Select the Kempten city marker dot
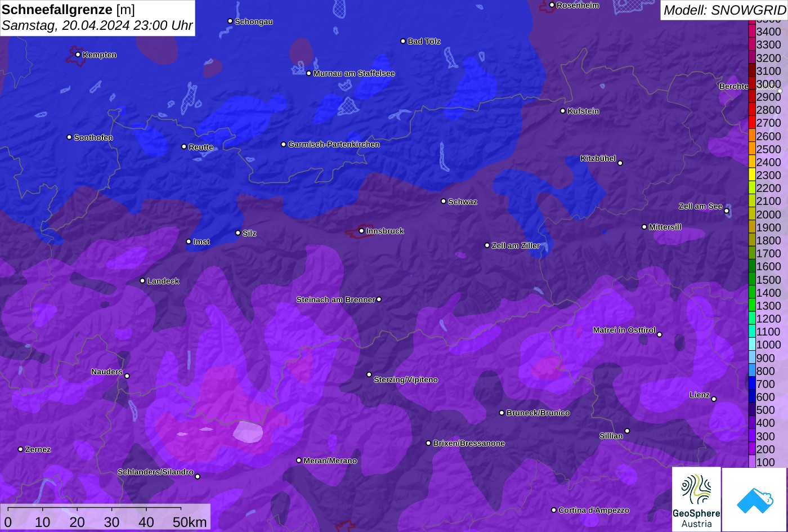Image resolution: width=788 pixels, height=532 pixels. 78,55
